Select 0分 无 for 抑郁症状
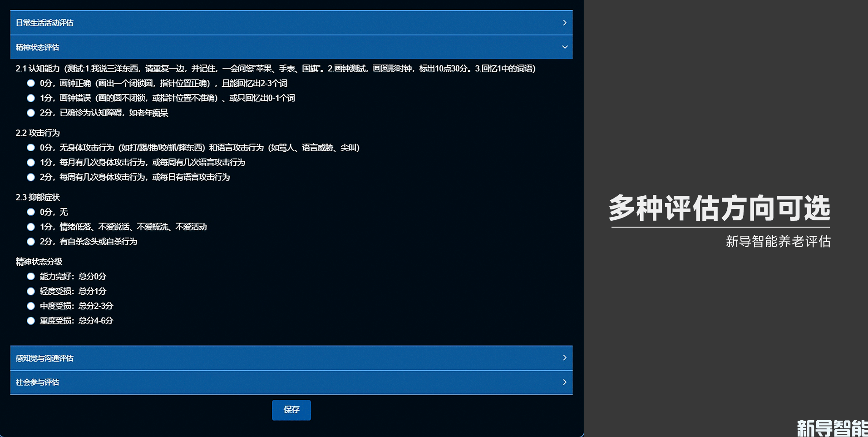 pyautogui.click(x=31, y=212)
